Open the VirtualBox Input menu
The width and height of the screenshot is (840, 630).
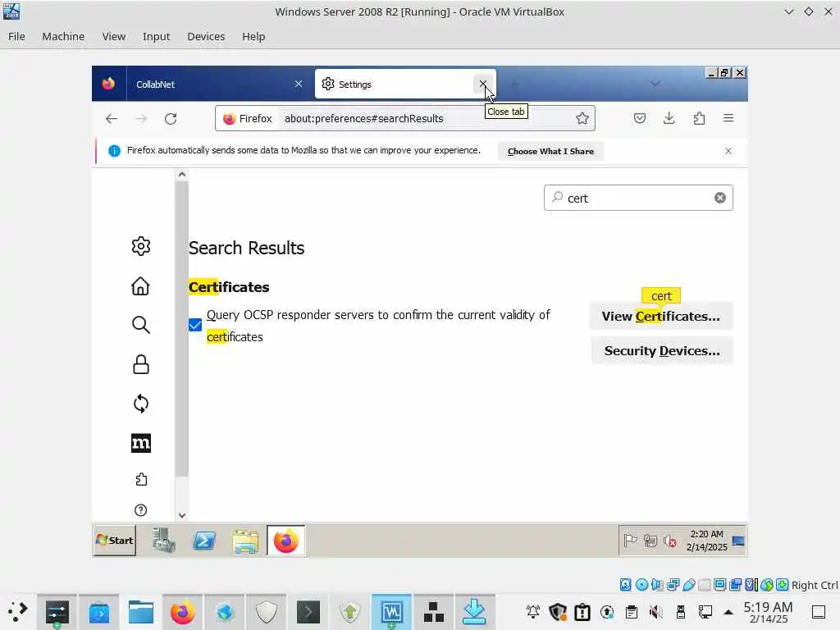pos(156,36)
